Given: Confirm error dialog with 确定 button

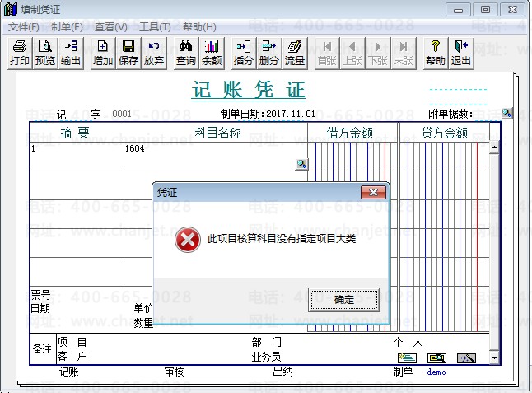Looking at the screenshot, I should tap(344, 300).
